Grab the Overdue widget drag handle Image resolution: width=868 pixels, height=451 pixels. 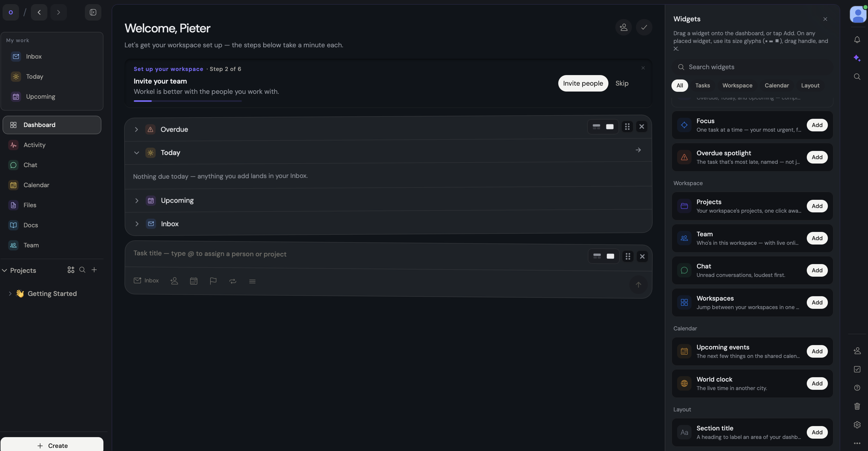[x=627, y=127]
